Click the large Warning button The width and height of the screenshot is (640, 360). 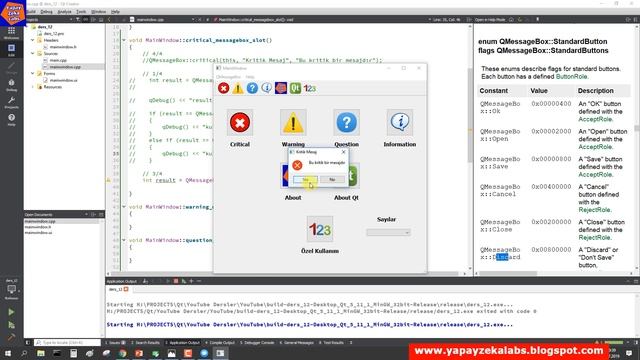pos(293,122)
